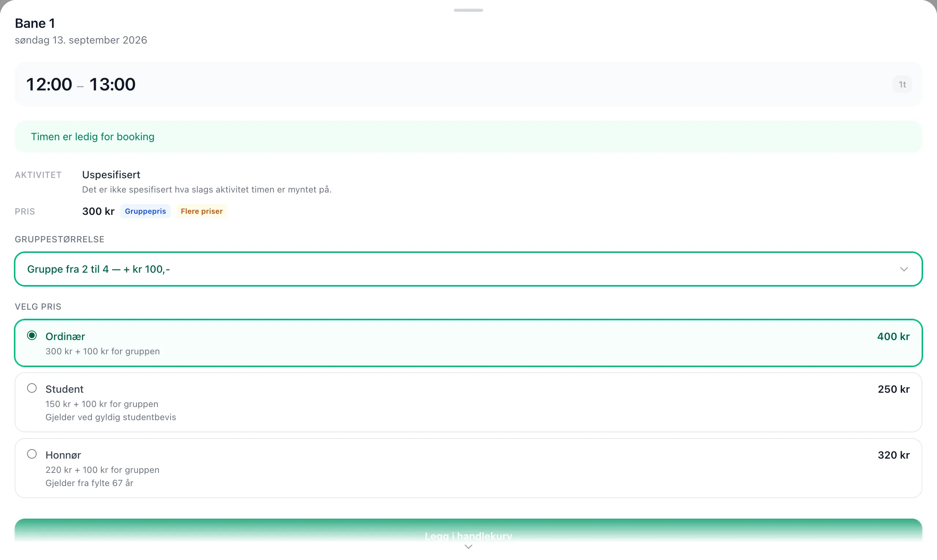The image size is (937, 560).
Task: Click the AKTIVITET label
Action: (38, 175)
